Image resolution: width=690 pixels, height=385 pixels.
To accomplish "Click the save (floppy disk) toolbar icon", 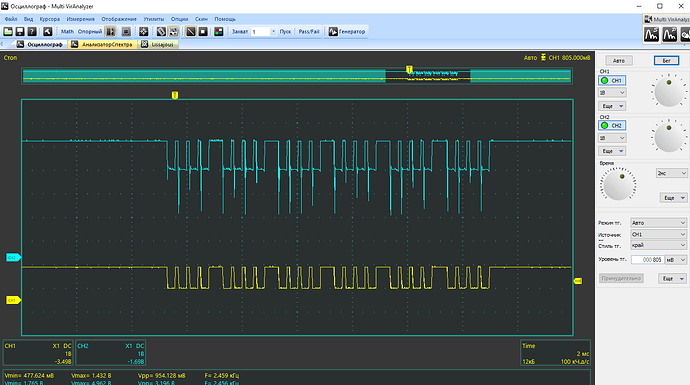I will point(20,32).
